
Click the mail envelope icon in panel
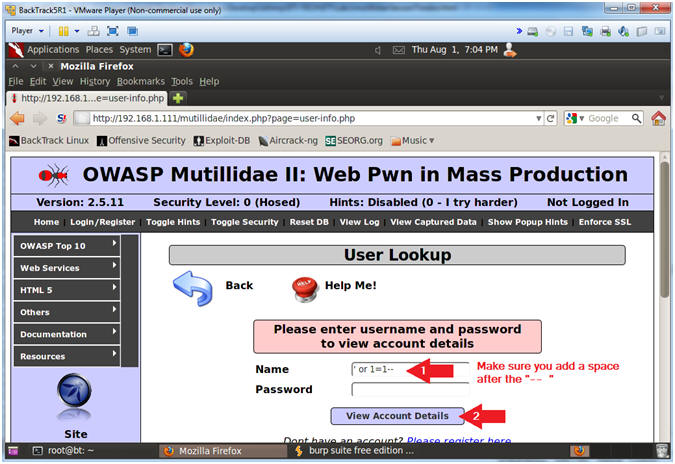(x=399, y=50)
